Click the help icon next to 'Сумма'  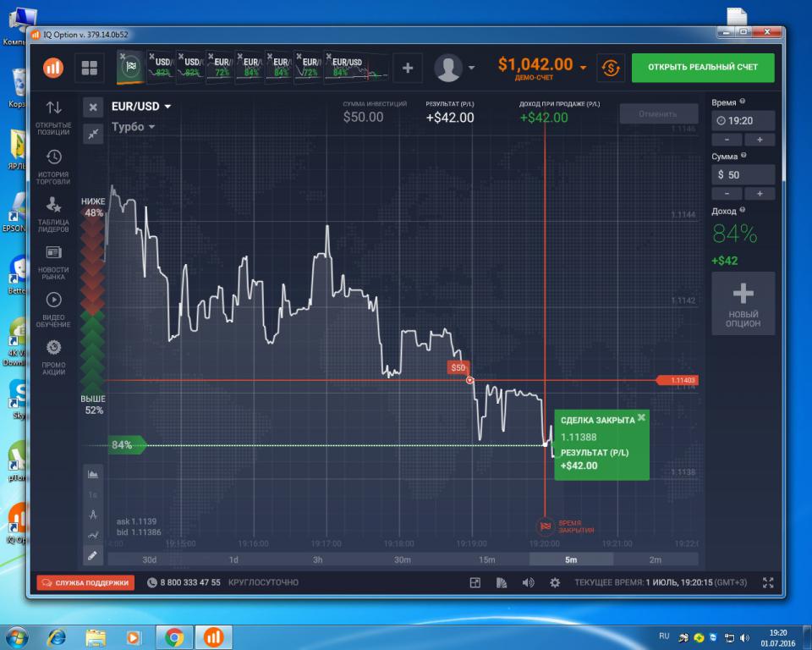pos(743,156)
